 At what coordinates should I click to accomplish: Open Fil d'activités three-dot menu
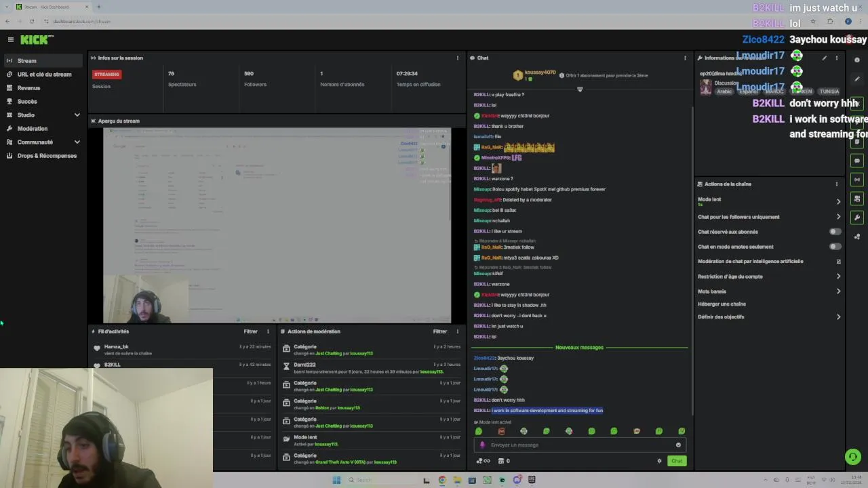point(269,331)
